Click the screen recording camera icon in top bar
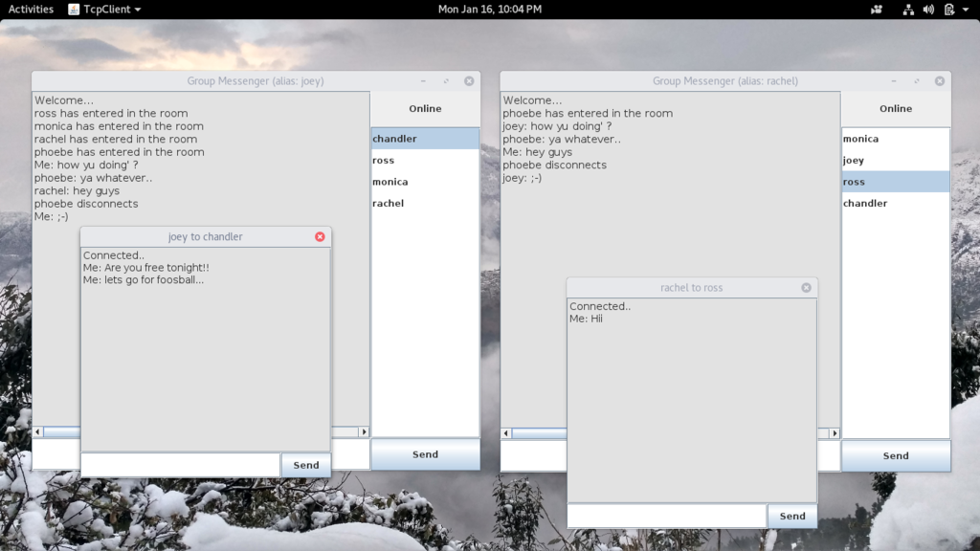 click(x=877, y=10)
